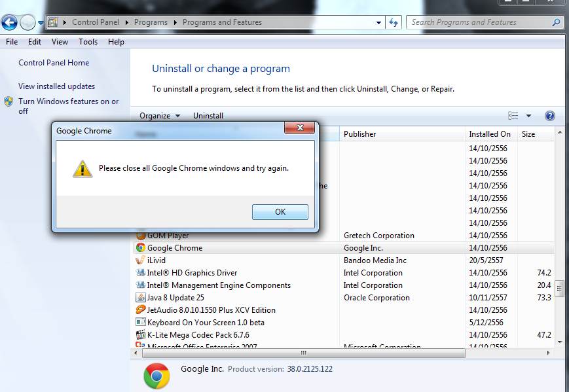Open Turn Windows features on or off
This screenshot has width=569, height=392.
click(69, 106)
